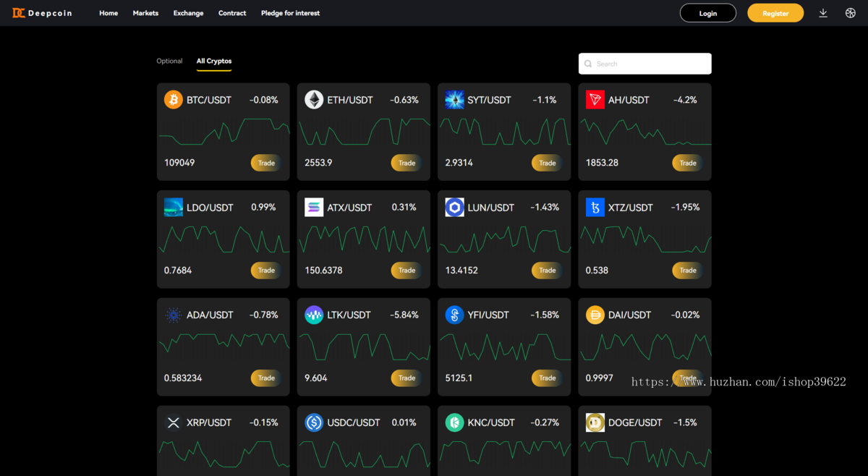868x476 pixels.
Task: Click the LUN coin icon
Action: [454, 208]
